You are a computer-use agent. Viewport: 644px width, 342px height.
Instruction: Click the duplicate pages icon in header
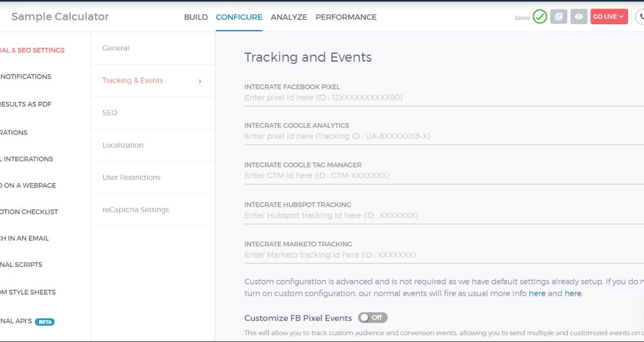(x=559, y=17)
